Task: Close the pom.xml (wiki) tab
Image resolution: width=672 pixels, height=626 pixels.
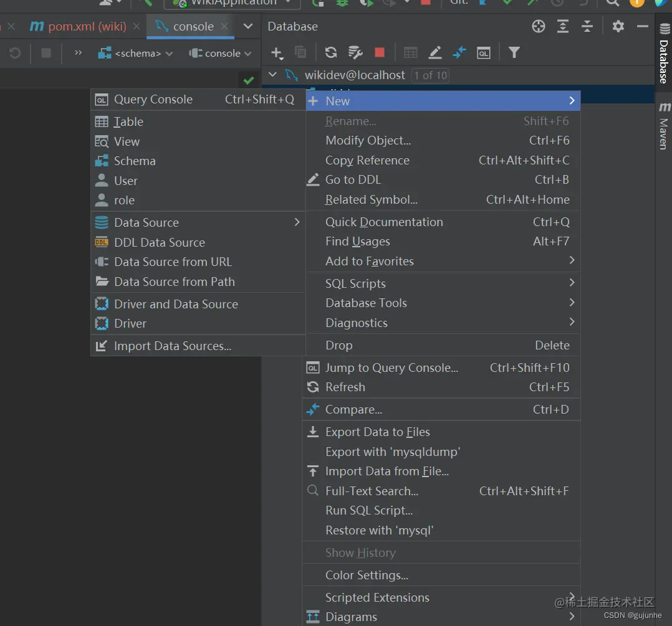Action: pos(137,26)
